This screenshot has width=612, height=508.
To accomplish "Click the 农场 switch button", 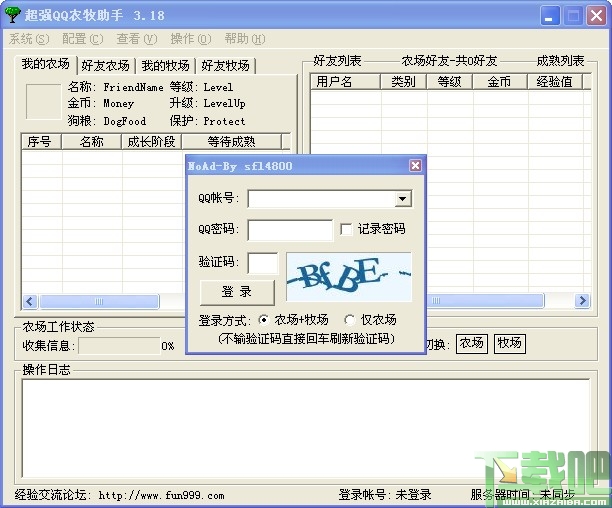I will (471, 343).
